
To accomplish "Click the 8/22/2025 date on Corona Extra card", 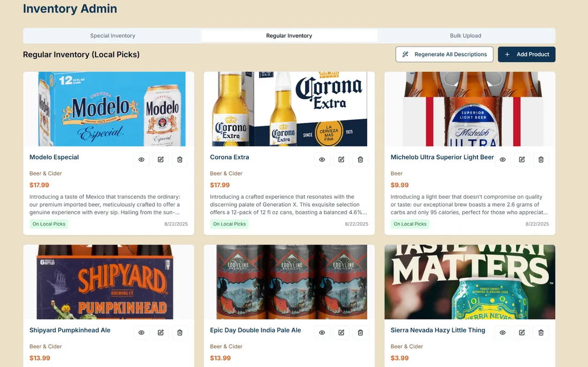I will tap(357, 224).
